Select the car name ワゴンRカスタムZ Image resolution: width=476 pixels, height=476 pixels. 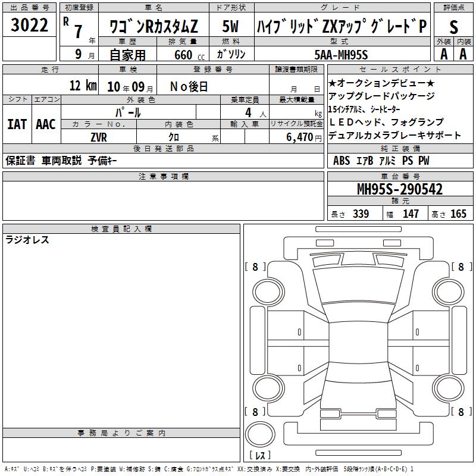pos(154,26)
